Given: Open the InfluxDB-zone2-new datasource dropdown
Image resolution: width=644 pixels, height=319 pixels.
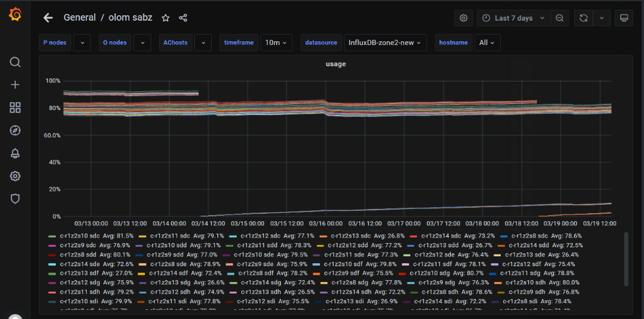Looking at the screenshot, I should (x=385, y=43).
